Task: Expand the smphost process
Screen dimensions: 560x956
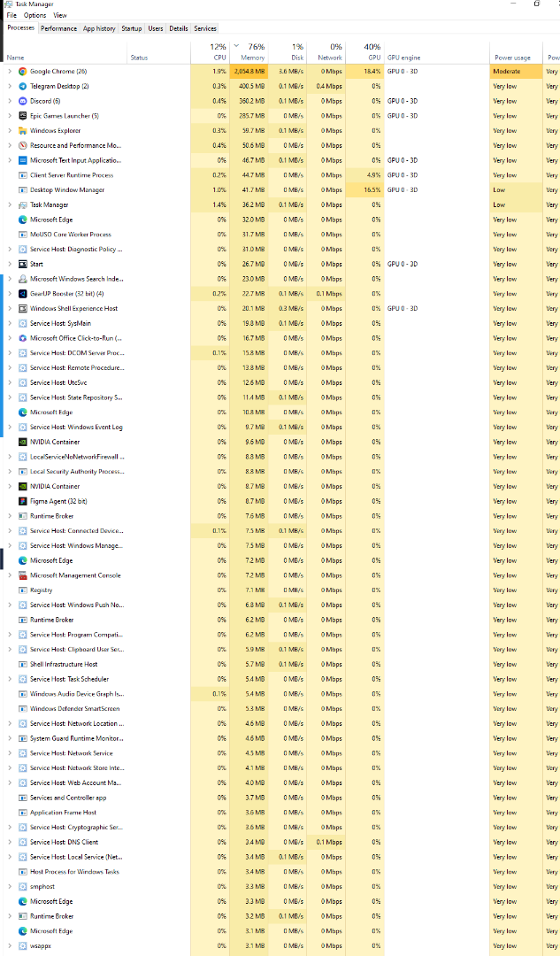Action: pyautogui.click(x=10, y=886)
